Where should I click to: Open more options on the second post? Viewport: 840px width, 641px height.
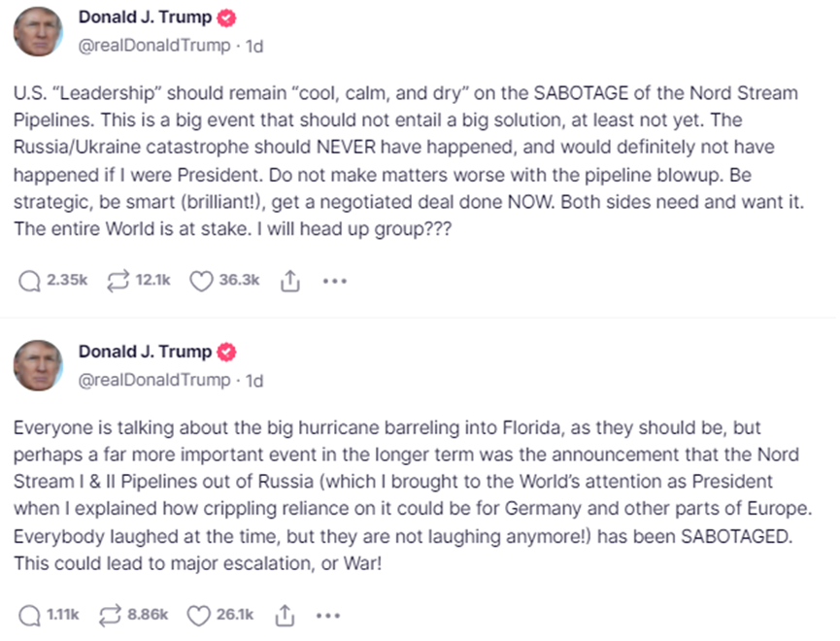pos(329,615)
